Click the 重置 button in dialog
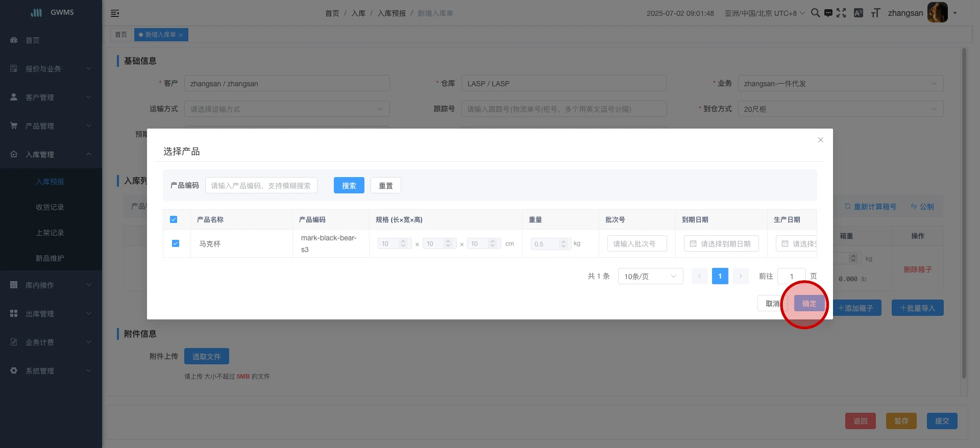Screen dimensions: 980x448 click(385, 185)
